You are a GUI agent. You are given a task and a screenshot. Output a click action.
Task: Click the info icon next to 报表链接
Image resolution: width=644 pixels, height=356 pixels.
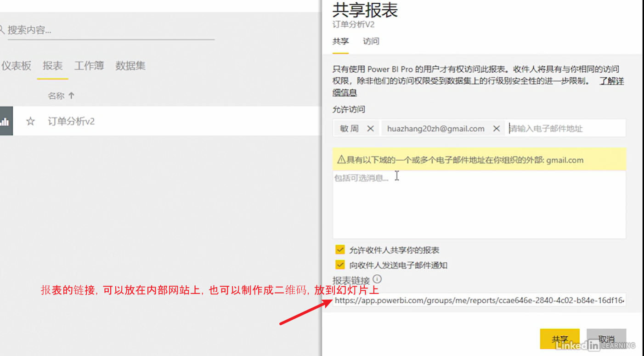click(x=377, y=279)
